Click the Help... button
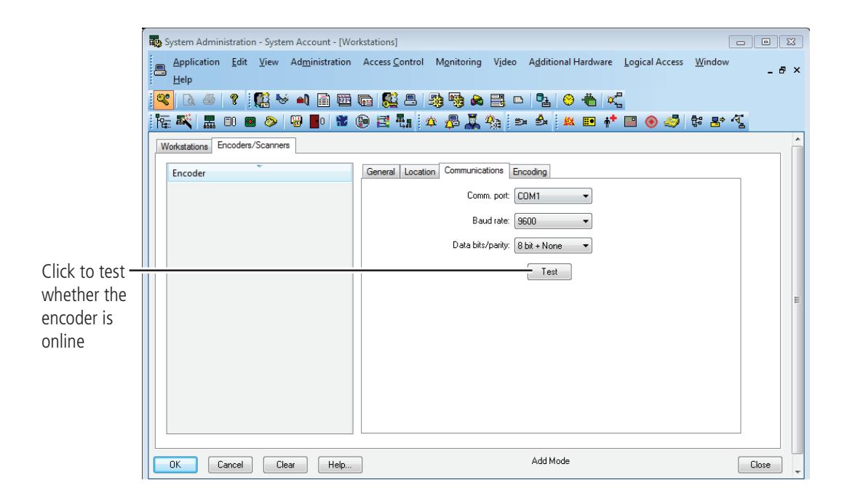The image size is (847, 504). click(340, 465)
